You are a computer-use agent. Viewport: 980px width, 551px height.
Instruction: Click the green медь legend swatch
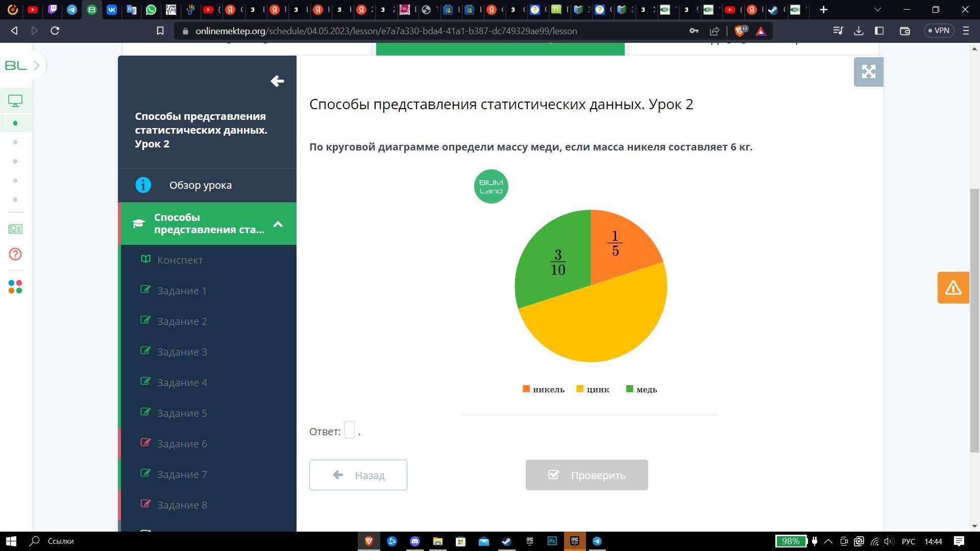[x=629, y=389]
